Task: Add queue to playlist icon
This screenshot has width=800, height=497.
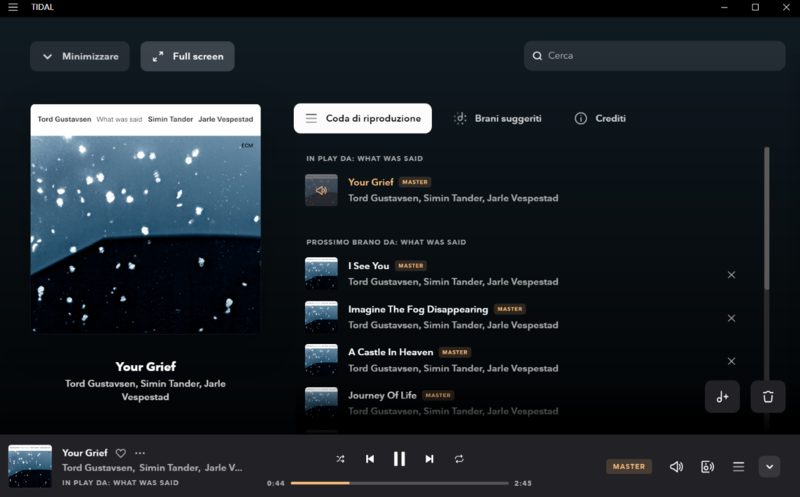Action: pos(722,397)
